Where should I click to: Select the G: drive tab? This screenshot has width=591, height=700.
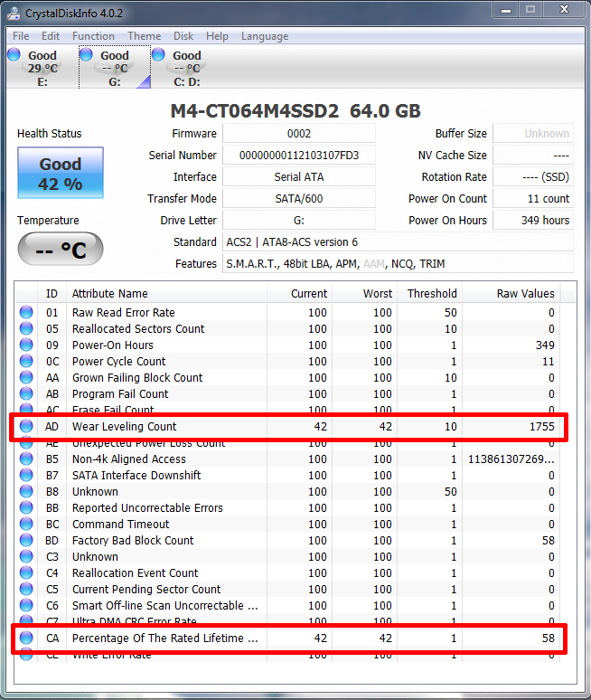pyautogui.click(x=115, y=68)
